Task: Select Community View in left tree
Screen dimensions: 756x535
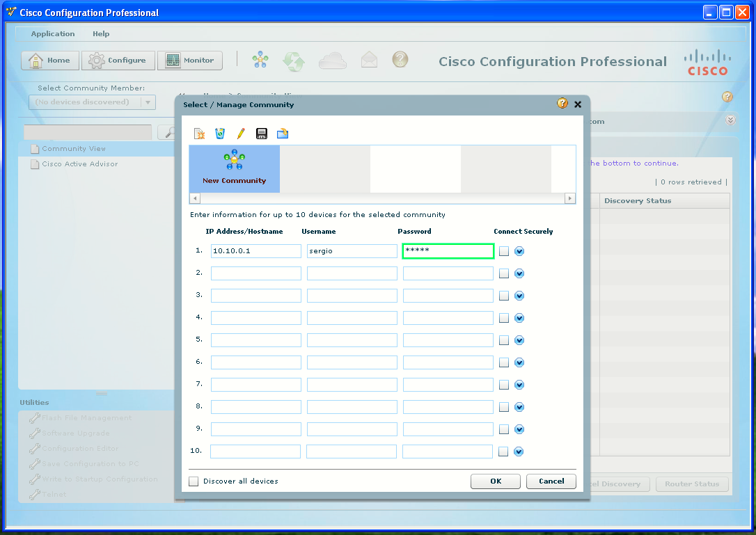Action: (73, 148)
